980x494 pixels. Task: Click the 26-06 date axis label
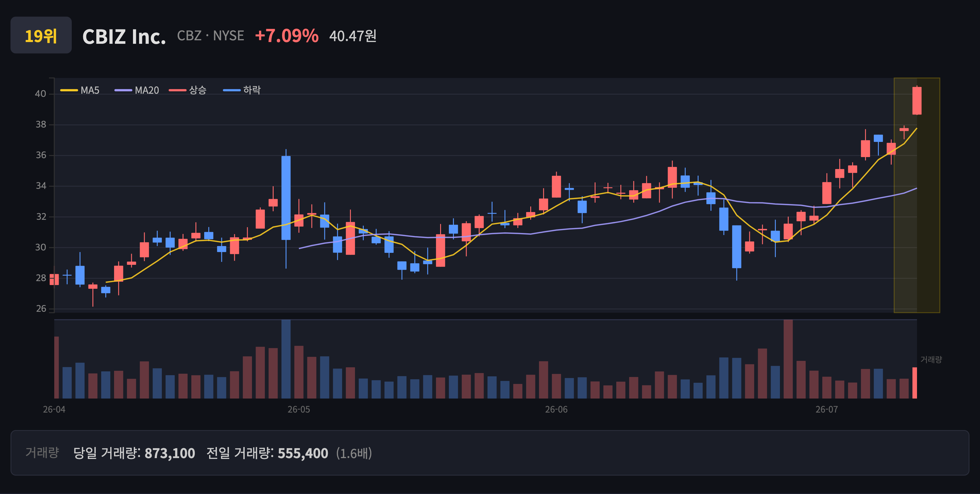click(556, 409)
